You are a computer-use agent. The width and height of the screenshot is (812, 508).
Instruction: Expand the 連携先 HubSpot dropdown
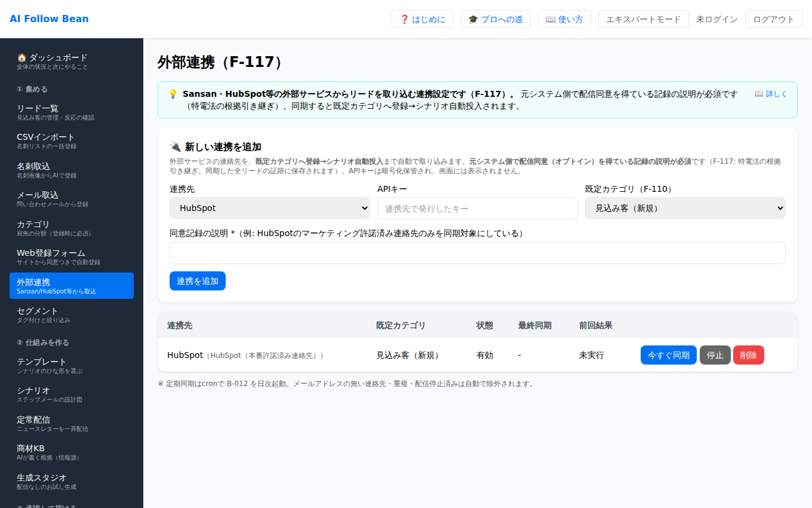pos(270,208)
